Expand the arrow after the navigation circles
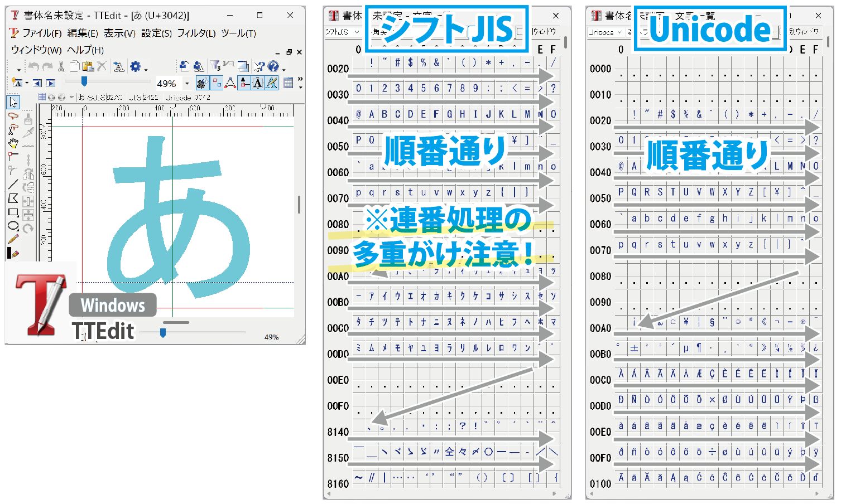Image resolution: width=841 pixels, height=504 pixels. click(72, 97)
